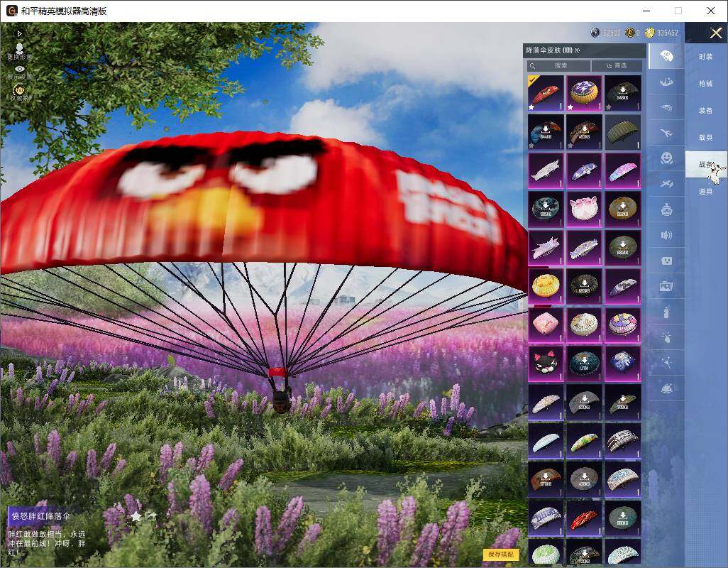Open the 筛选 filter options
Screen dimensions: 728x568
[617, 65]
